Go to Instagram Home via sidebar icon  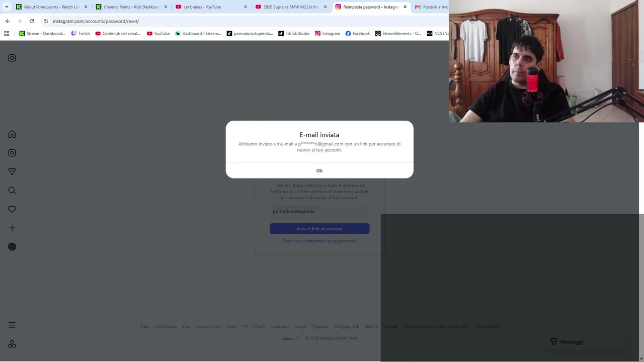tap(12, 134)
